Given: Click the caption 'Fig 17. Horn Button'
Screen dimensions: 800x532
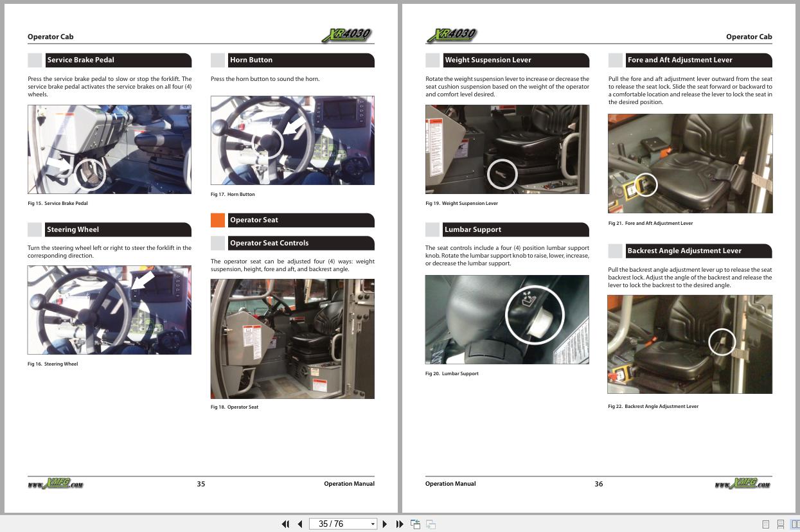Looking at the screenshot, I should 233,195.
